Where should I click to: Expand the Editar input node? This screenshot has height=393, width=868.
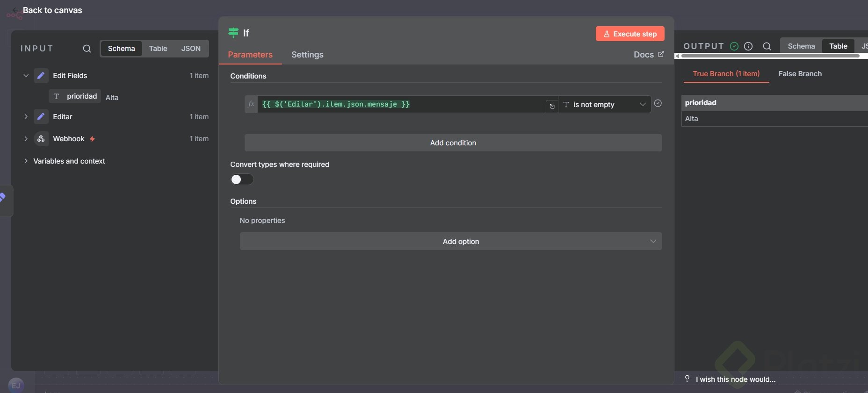tap(26, 117)
